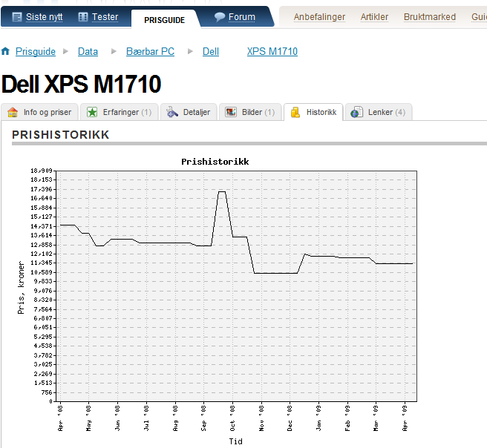Click the Detaljer tools icon
Screen dimensions: 487x448
point(171,112)
